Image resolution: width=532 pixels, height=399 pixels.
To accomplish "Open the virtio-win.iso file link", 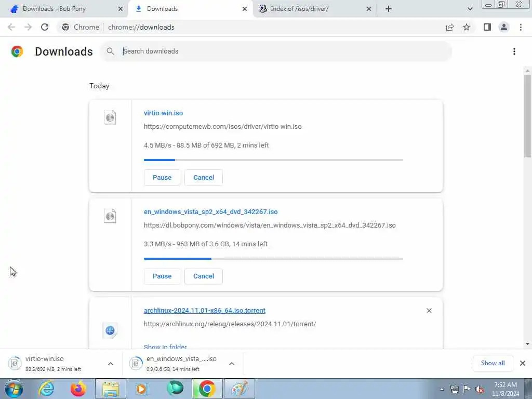I will [x=163, y=113].
